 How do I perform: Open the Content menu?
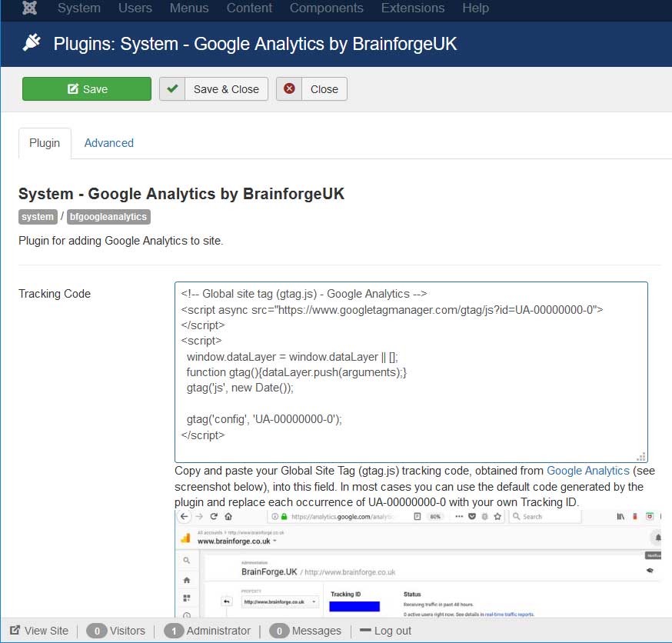pyautogui.click(x=249, y=8)
